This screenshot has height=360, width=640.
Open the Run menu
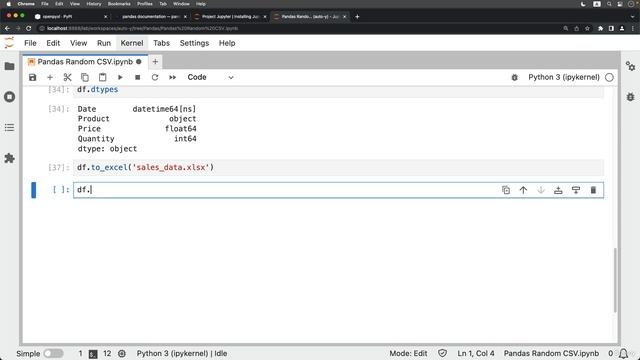tap(104, 43)
